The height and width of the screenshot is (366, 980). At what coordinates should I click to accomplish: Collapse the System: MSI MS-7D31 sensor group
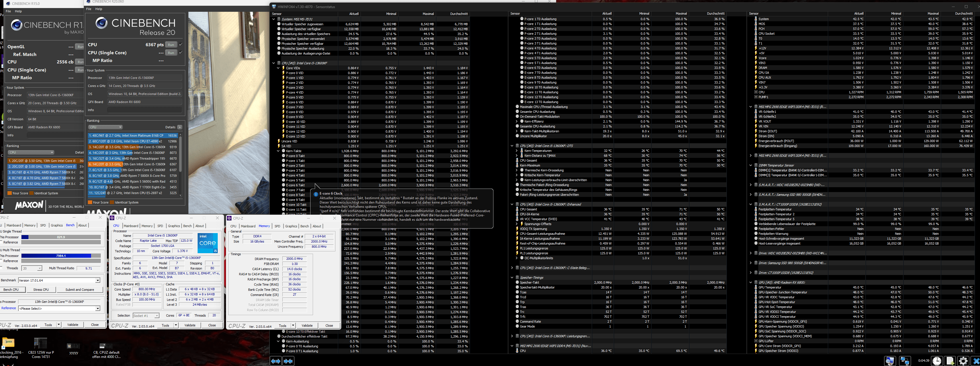pos(273,19)
